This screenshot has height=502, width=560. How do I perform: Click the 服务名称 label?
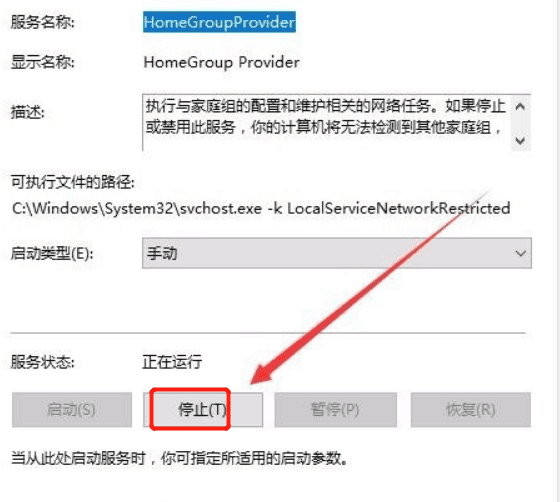42,22
